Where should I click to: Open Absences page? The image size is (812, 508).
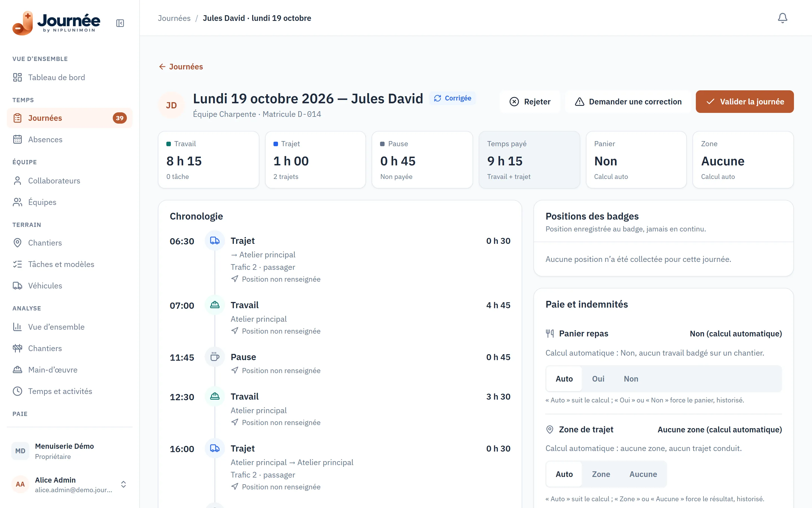[69, 139]
